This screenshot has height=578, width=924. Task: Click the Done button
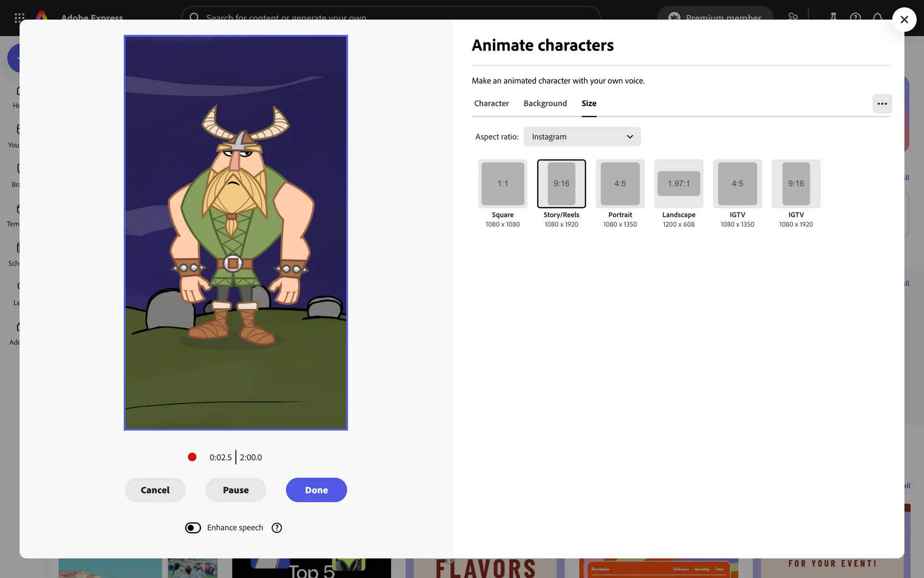coord(316,490)
